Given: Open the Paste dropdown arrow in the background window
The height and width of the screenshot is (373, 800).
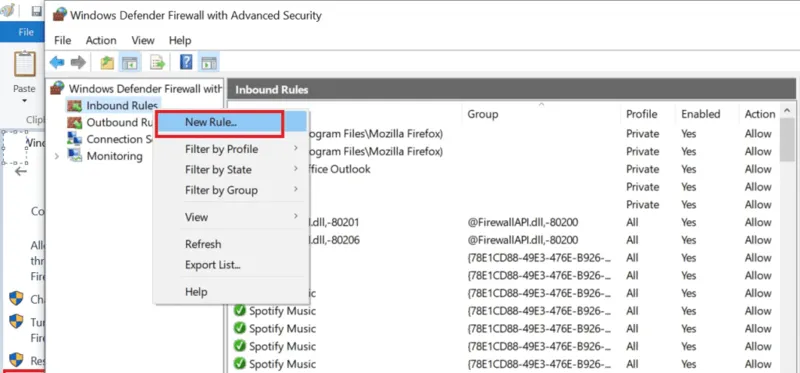Looking at the screenshot, I should point(24,101).
